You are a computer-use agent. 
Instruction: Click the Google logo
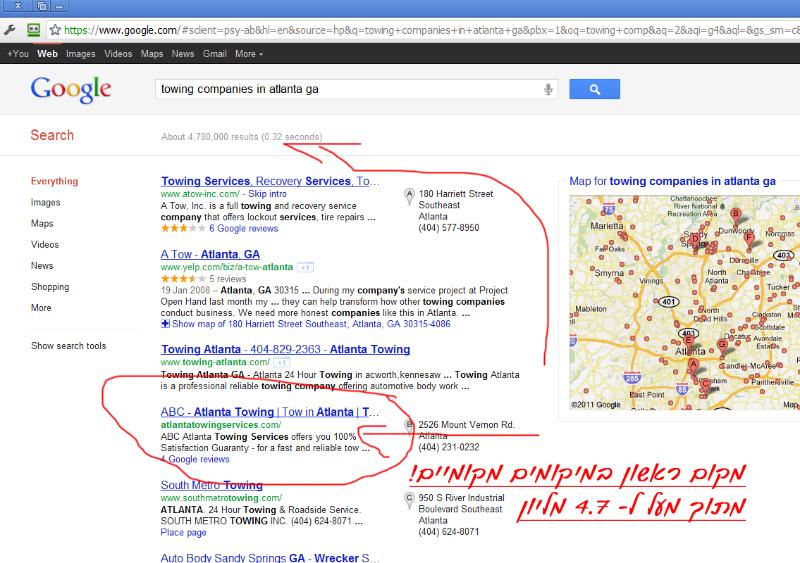tap(71, 89)
